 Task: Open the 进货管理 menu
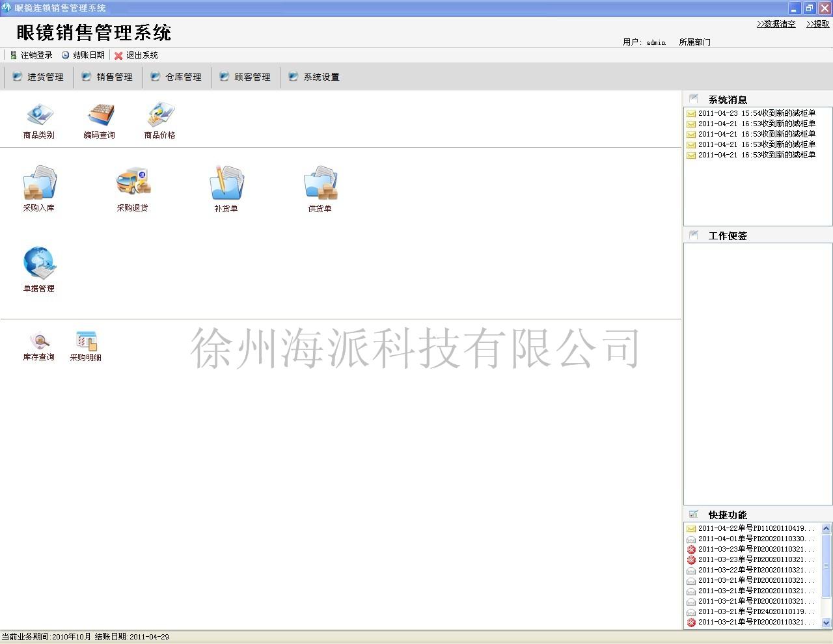[39, 77]
